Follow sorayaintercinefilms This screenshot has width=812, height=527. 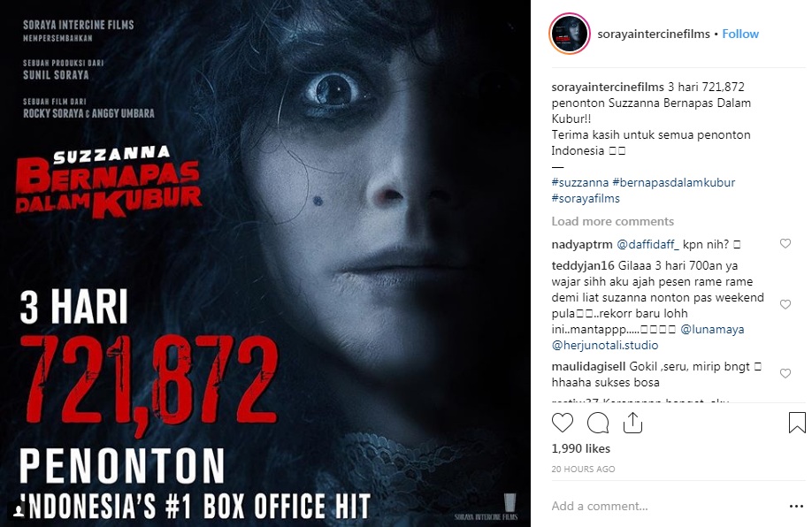pos(740,34)
